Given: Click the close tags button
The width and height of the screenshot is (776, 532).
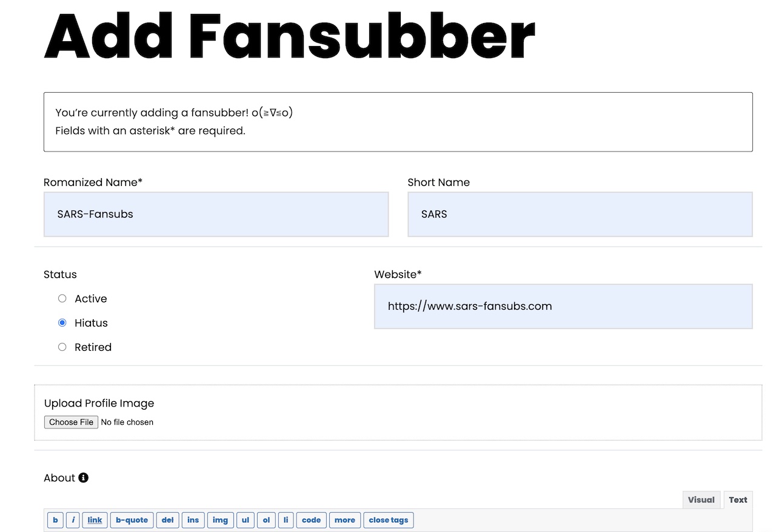Looking at the screenshot, I should pos(389,520).
